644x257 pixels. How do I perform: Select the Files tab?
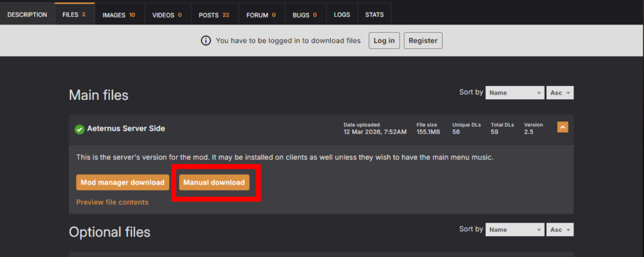coord(74,14)
